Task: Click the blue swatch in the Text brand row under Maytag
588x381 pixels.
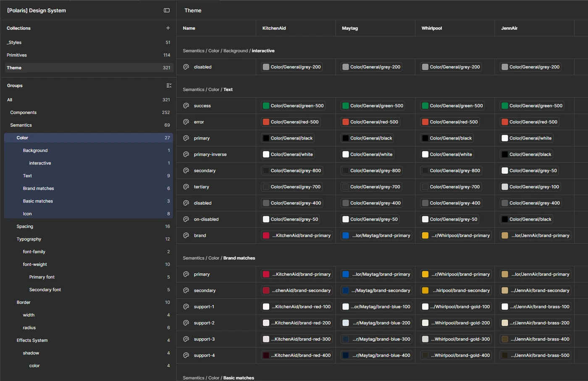Action: click(x=346, y=235)
